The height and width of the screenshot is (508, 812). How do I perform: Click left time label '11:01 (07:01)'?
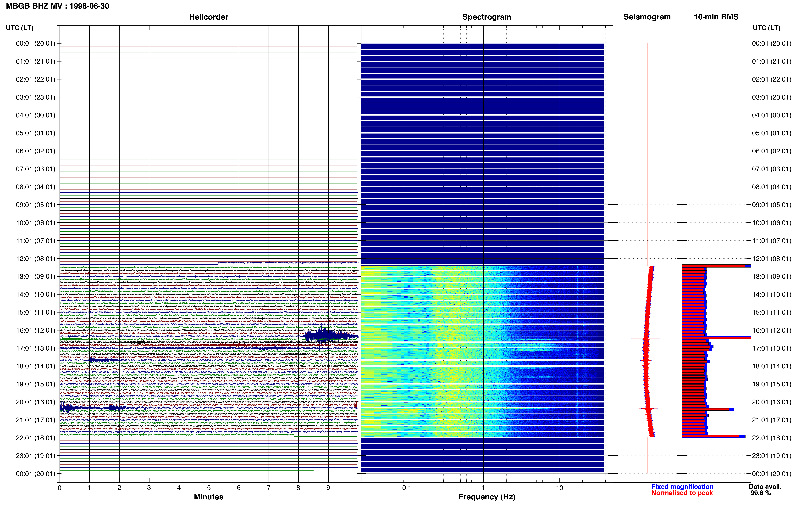tap(36, 240)
